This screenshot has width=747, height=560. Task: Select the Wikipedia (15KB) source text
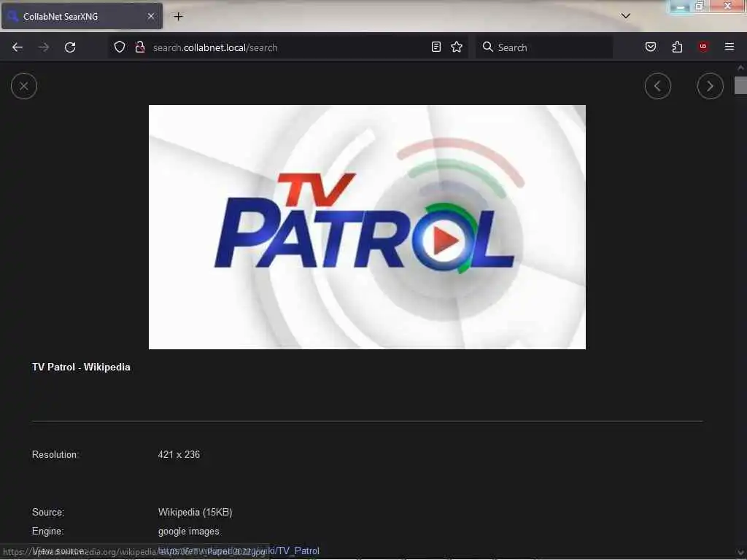click(x=195, y=513)
